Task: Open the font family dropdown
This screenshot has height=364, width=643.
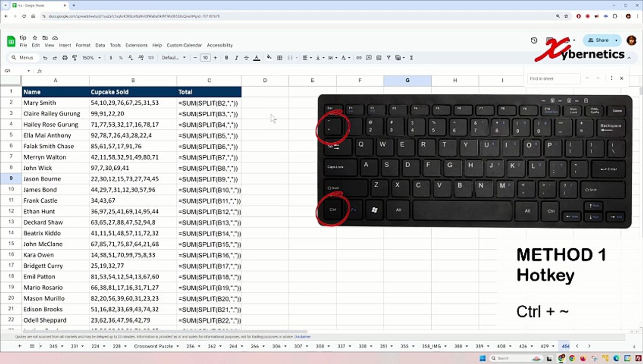Action: (174, 58)
